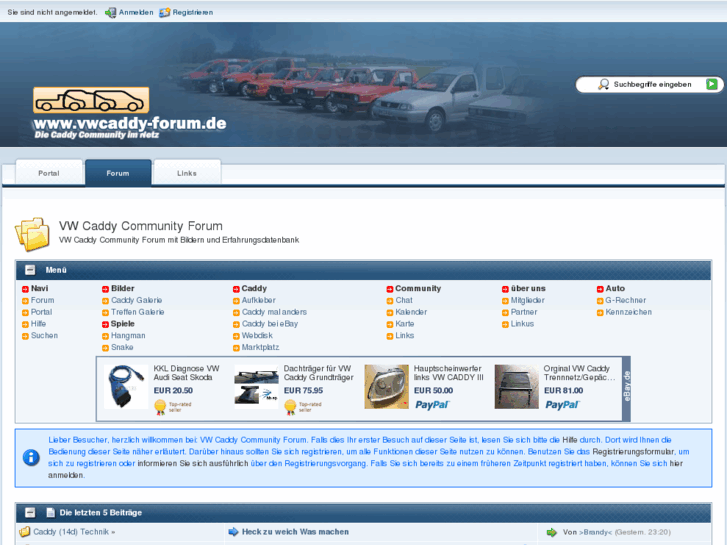Click the Anmelden login icon

110,13
